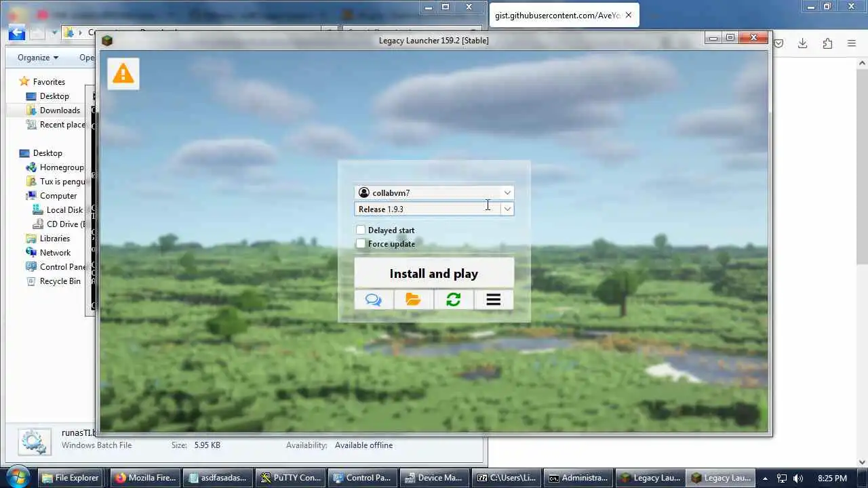Open Firefox downloads arrow icon
Viewport: 868px width, 488px height.
point(802,43)
